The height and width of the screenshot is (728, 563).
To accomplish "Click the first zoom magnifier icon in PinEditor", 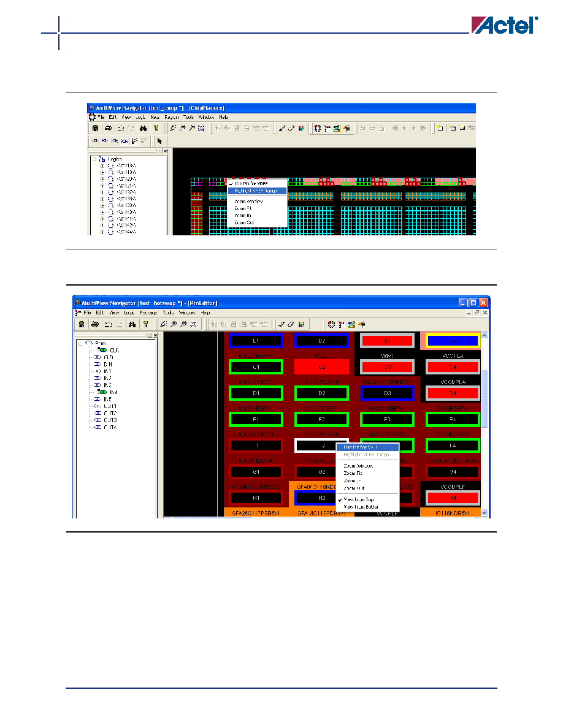I will coord(164,324).
